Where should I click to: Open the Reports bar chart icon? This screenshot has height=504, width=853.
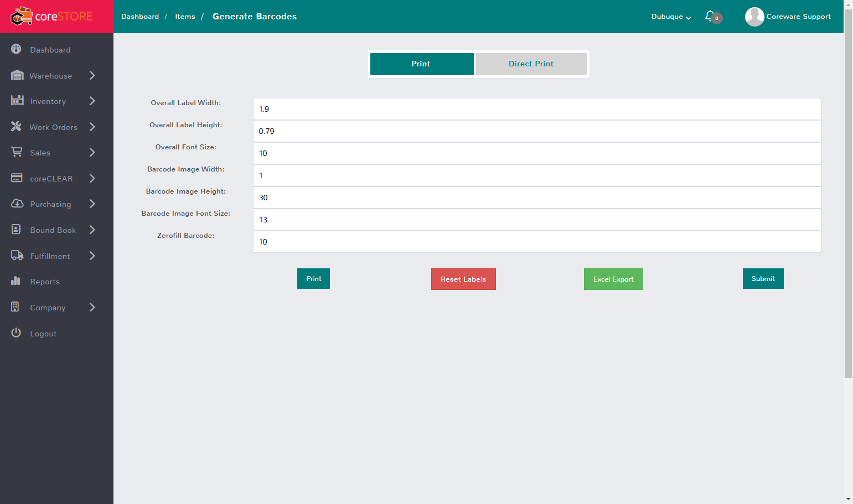click(15, 281)
